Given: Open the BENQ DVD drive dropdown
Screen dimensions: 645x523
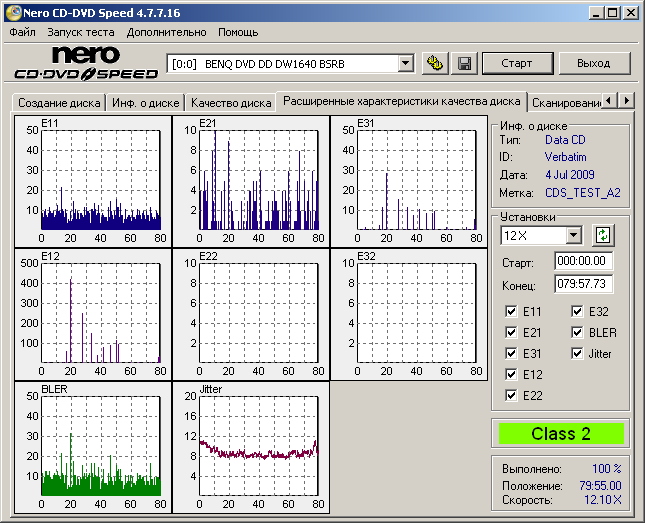Looking at the screenshot, I should pos(405,63).
